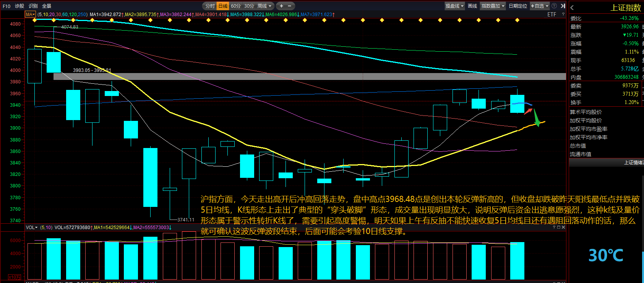The image size is (644, 283).
Task: Switch to the 30分 period
Action: point(249,6)
